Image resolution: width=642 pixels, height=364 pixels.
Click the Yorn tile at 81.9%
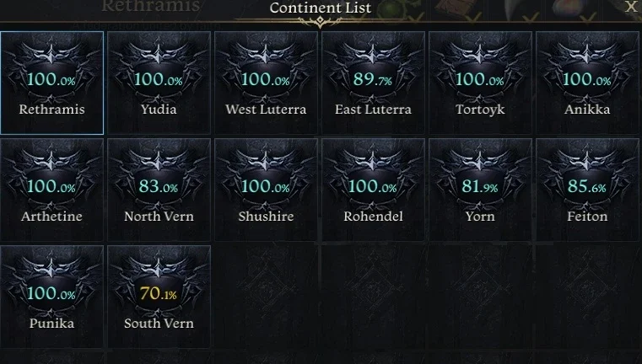point(480,190)
